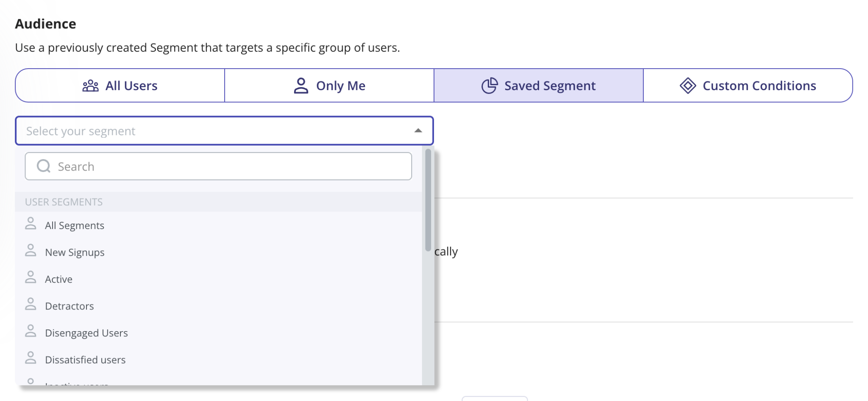Click the user icon beside Detractors
The width and height of the screenshot is (868, 401).
point(31,304)
